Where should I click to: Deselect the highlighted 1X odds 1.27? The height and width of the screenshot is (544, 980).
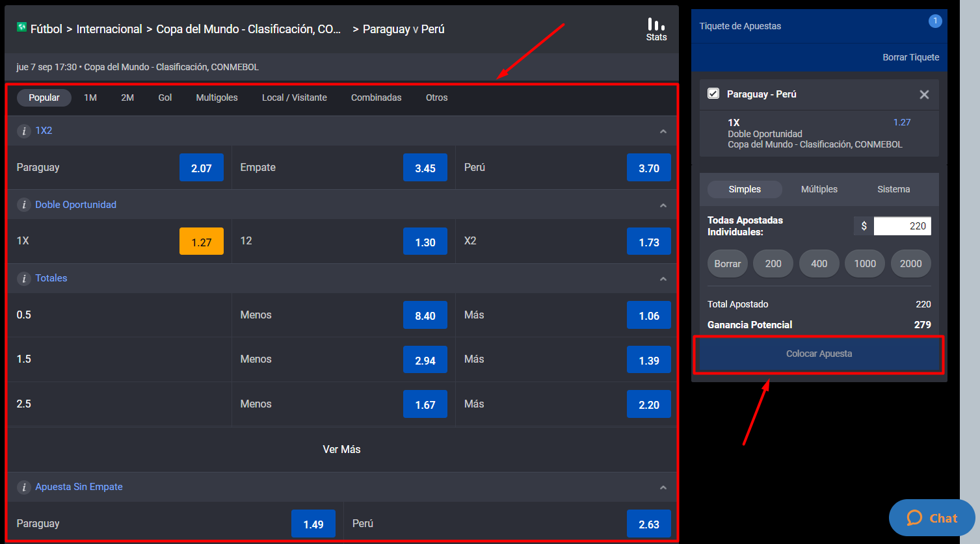pos(202,241)
